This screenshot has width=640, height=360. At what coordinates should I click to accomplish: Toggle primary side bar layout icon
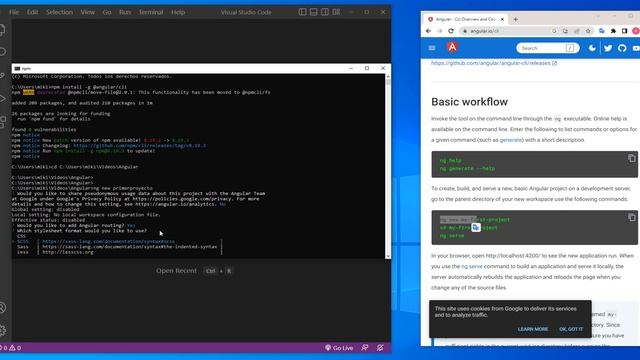click(302, 12)
